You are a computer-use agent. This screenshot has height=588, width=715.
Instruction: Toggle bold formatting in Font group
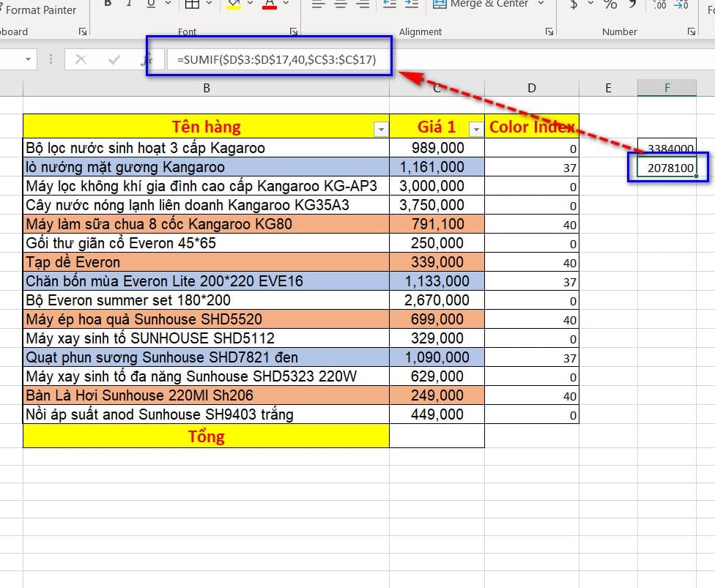tap(108, 4)
